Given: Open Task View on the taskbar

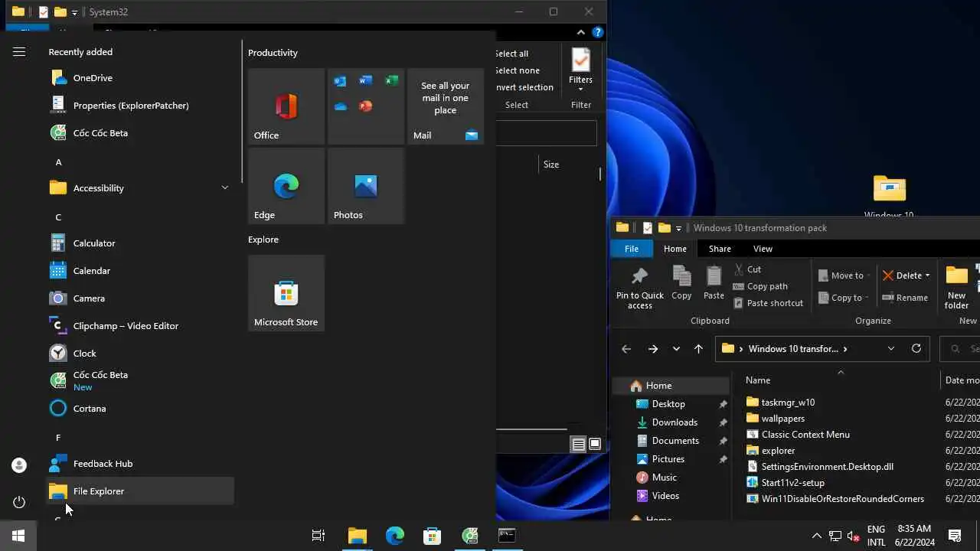Looking at the screenshot, I should (x=318, y=536).
